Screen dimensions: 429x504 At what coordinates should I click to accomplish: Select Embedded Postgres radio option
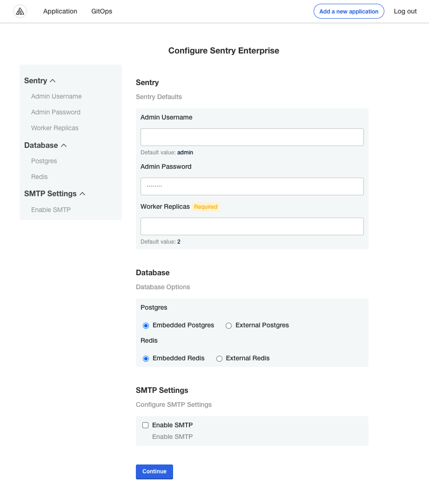(x=146, y=325)
